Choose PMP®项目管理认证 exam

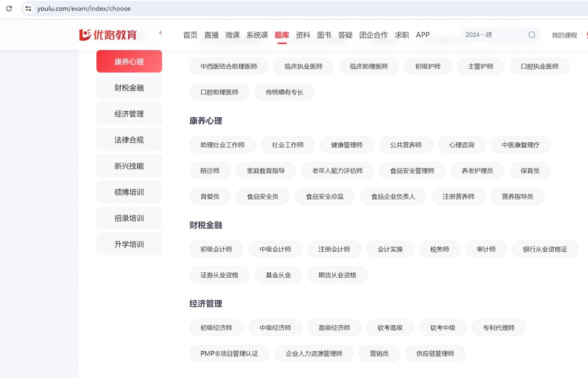pyautogui.click(x=229, y=353)
